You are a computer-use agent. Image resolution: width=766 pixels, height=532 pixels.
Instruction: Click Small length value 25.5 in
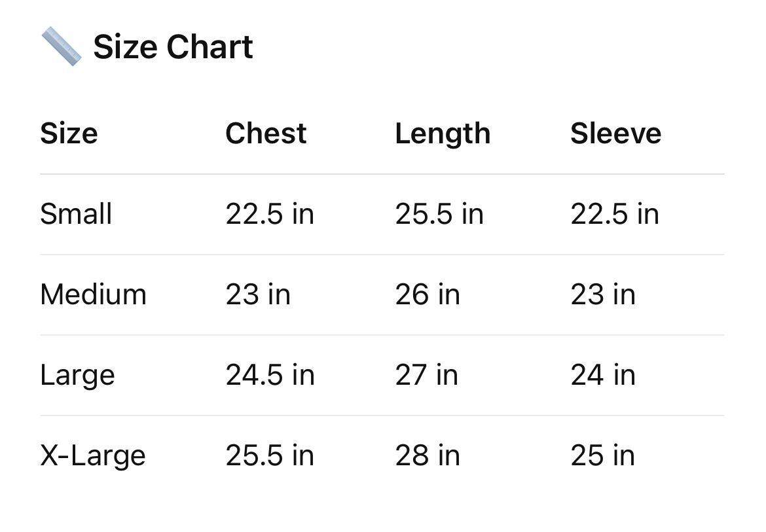[439, 214]
